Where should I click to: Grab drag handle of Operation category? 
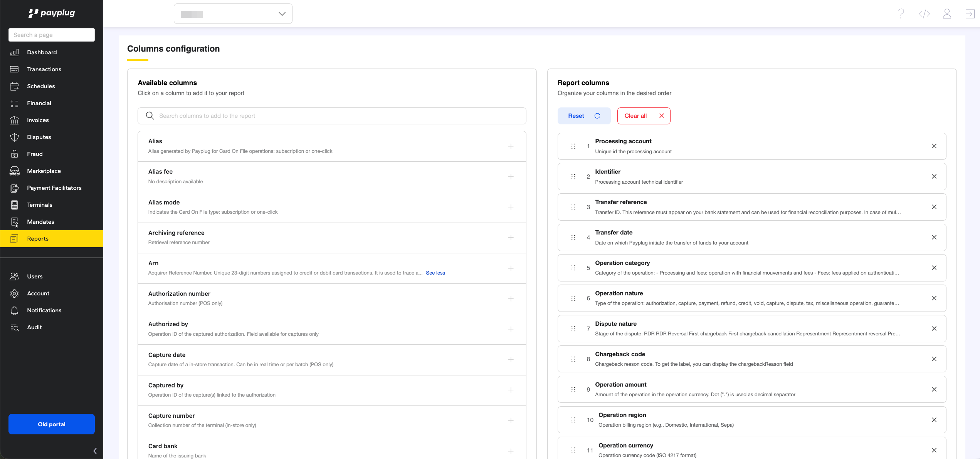pos(573,268)
